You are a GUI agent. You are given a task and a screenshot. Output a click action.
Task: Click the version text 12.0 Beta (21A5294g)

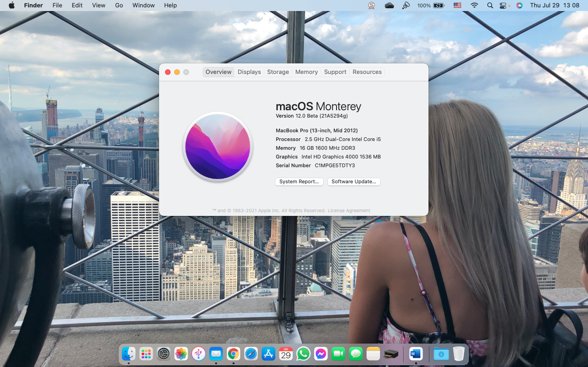point(322,116)
